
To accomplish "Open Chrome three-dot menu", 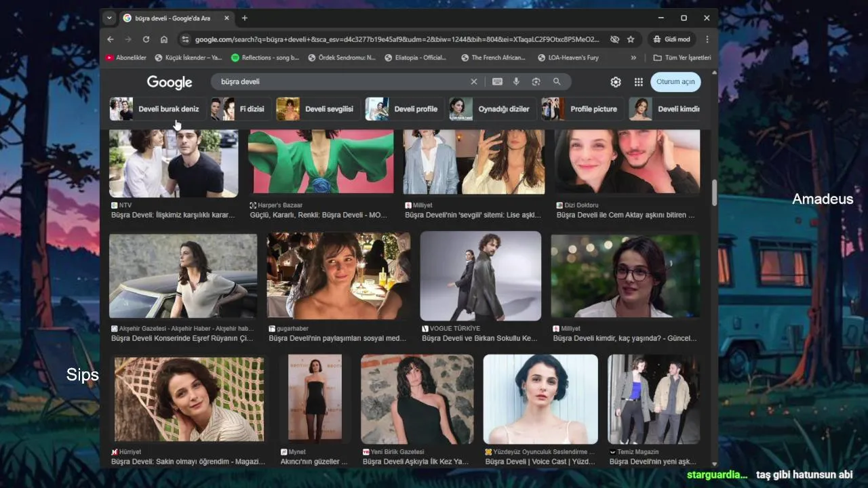I will click(x=707, y=39).
